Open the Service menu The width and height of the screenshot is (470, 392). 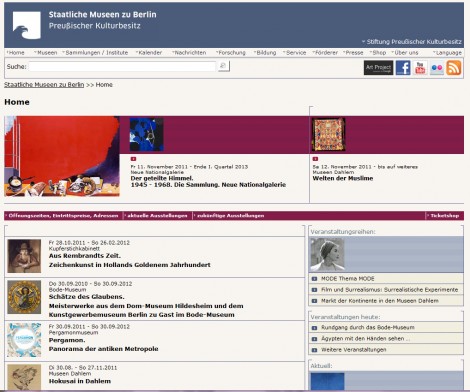[x=295, y=53]
